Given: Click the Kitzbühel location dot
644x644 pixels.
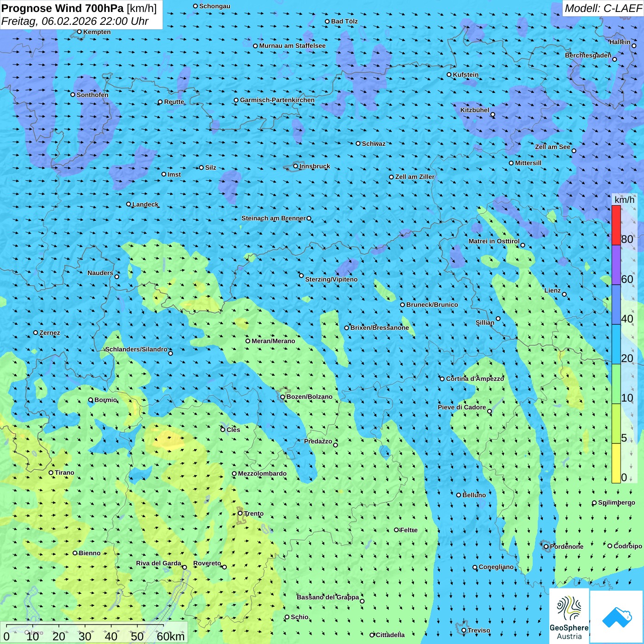Looking at the screenshot, I should click(493, 115).
